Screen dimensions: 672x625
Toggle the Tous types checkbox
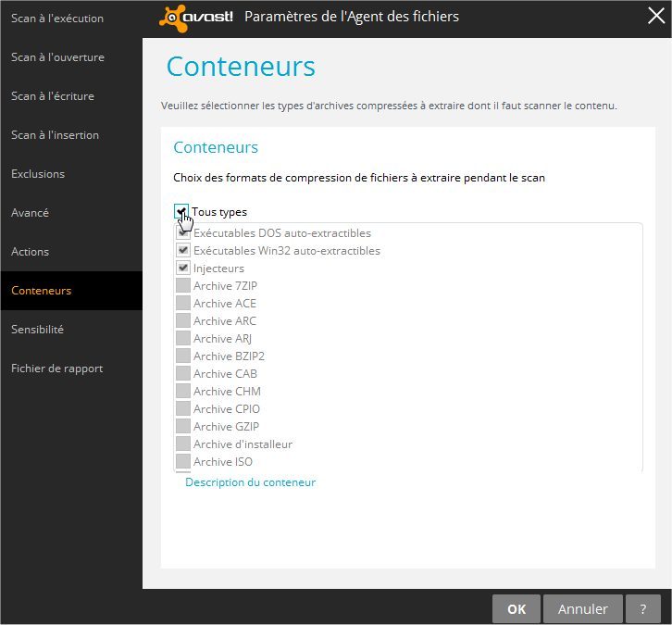point(181,212)
